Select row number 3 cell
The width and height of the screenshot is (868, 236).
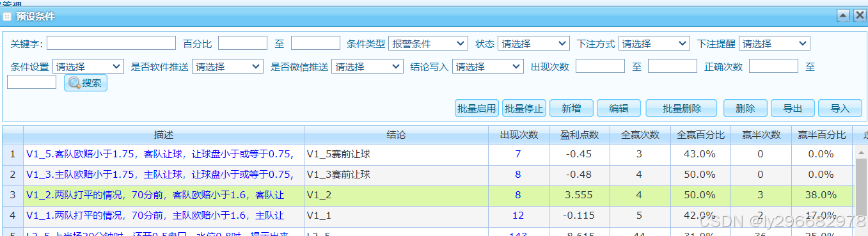coord(13,195)
